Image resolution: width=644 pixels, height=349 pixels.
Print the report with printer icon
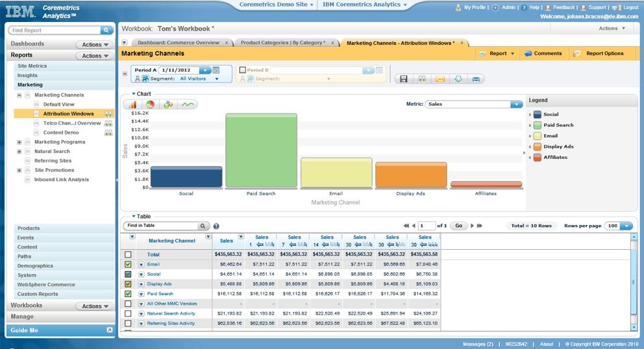tap(476, 79)
